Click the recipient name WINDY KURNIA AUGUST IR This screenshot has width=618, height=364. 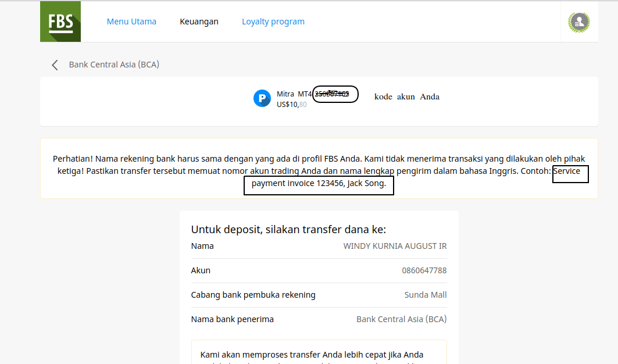[395, 246]
